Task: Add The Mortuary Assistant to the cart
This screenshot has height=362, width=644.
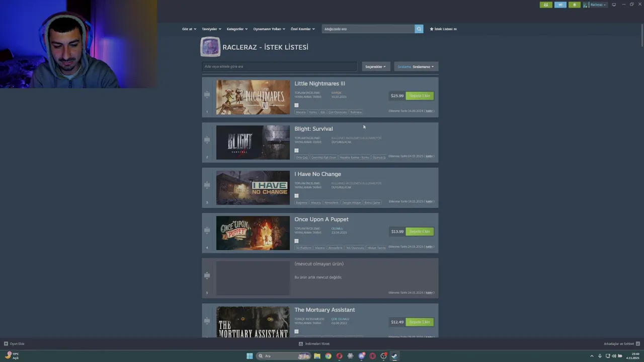Action: (x=420, y=322)
